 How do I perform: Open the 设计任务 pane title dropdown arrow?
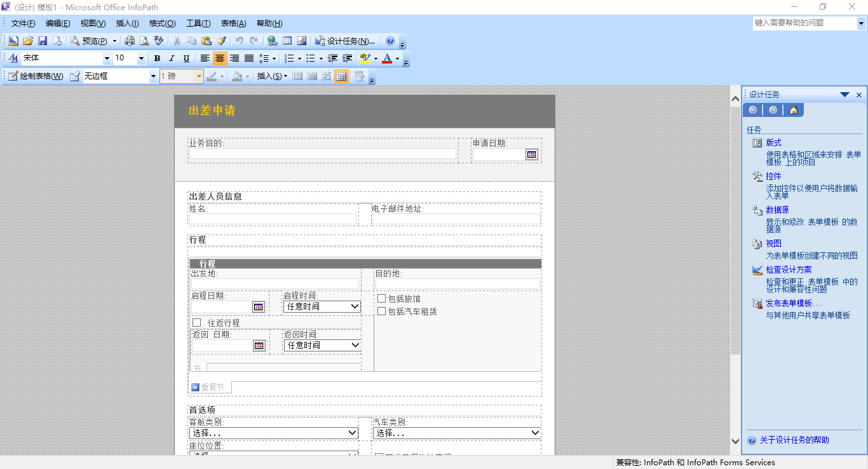pyautogui.click(x=844, y=95)
